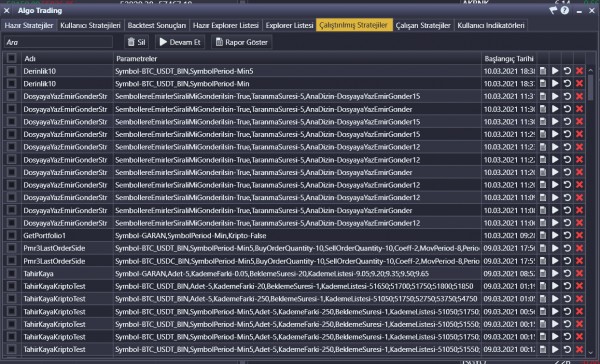The image size is (600, 364).
Task: Click the scrollbar down arrow of strategy list
Action: (591, 353)
